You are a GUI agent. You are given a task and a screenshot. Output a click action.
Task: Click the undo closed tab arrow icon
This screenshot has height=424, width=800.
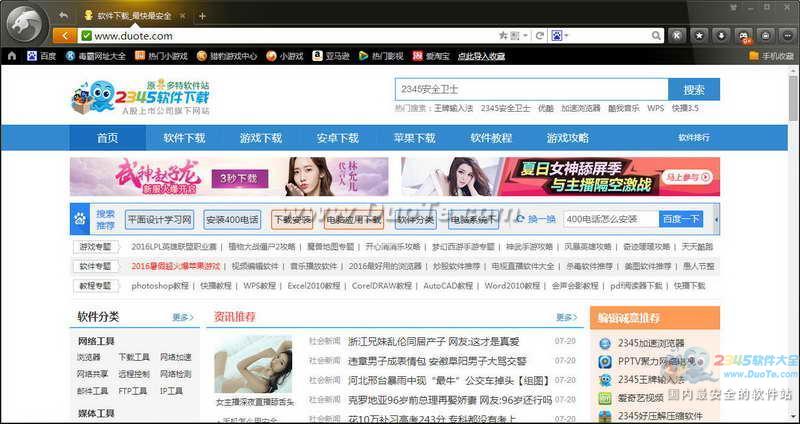click(x=63, y=15)
